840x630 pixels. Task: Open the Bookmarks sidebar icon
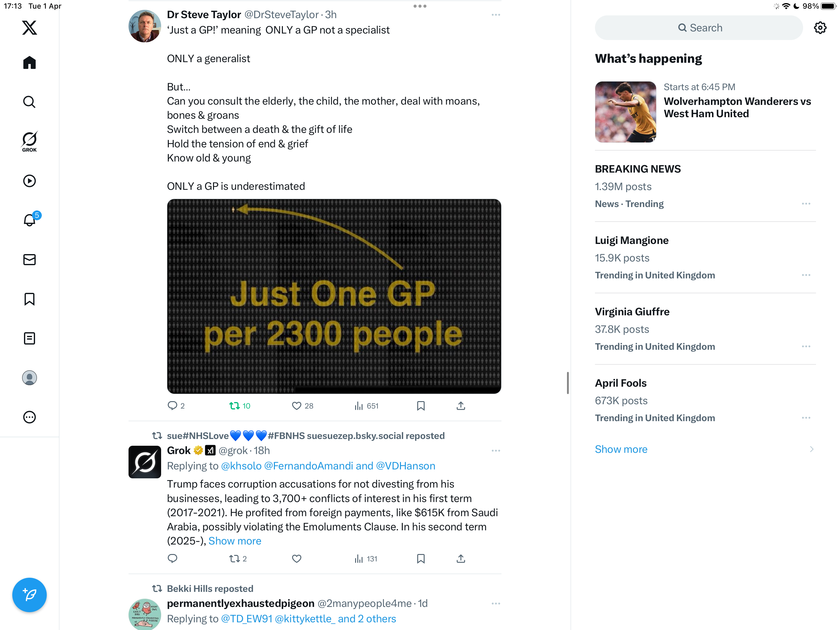(29, 299)
